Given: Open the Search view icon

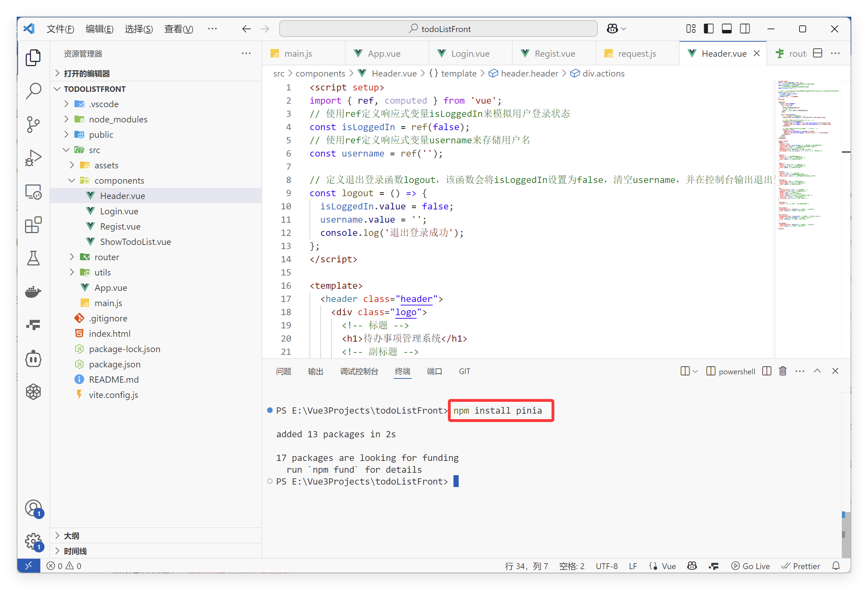Looking at the screenshot, I should point(33,91).
